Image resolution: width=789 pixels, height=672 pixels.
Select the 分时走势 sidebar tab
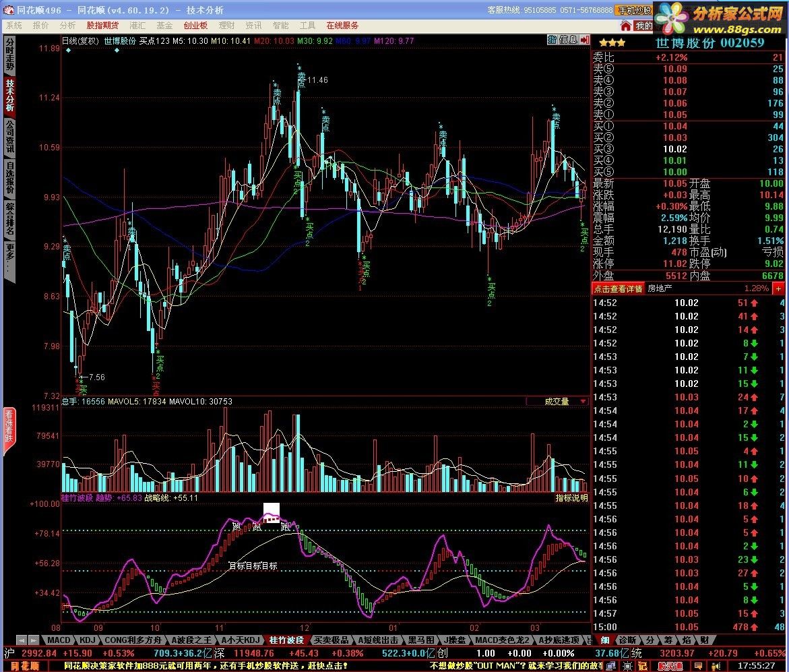[9, 55]
